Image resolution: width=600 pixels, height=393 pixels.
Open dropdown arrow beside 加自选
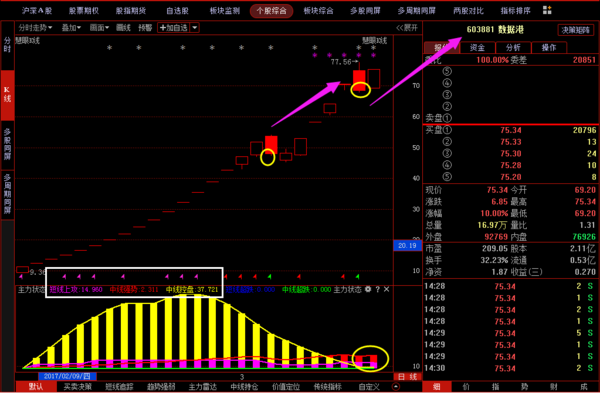(x=195, y=28)
